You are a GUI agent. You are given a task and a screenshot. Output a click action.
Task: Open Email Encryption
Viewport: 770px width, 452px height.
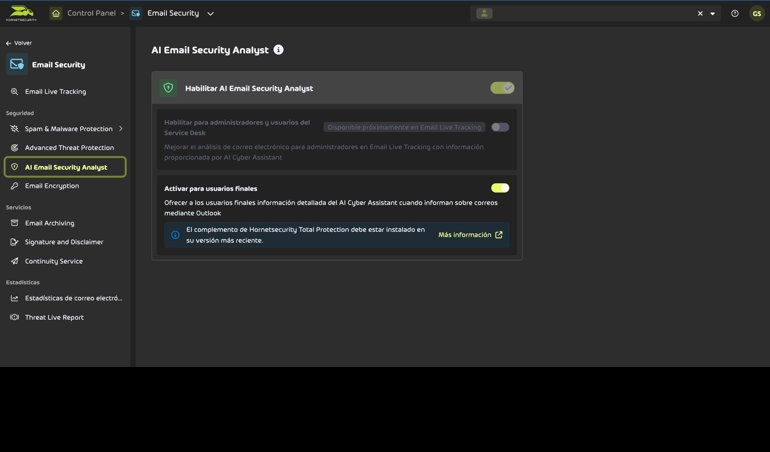coord(52,186)
